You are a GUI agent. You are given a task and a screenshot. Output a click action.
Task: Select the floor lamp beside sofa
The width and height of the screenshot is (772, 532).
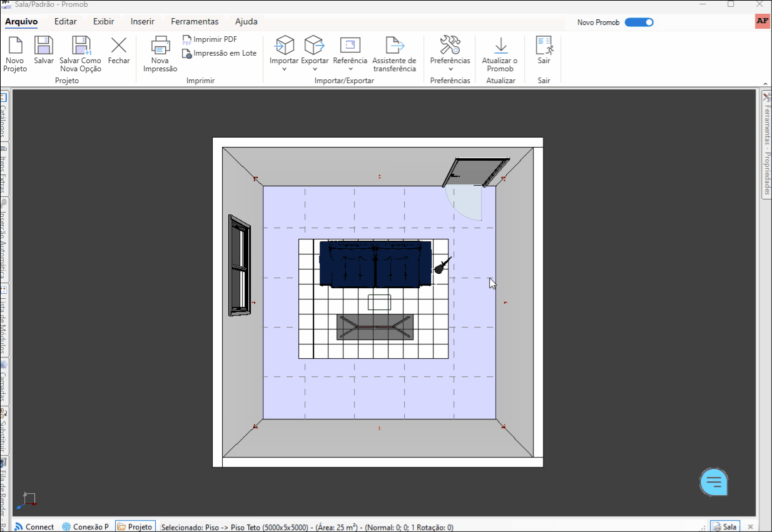[x=442, y=266]
